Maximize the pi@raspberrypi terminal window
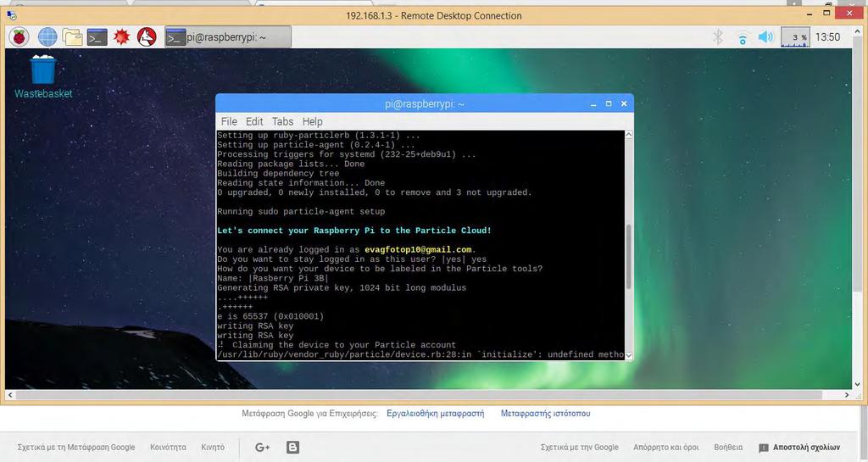Viewport: 868px width, 462px height. [609, 103]
